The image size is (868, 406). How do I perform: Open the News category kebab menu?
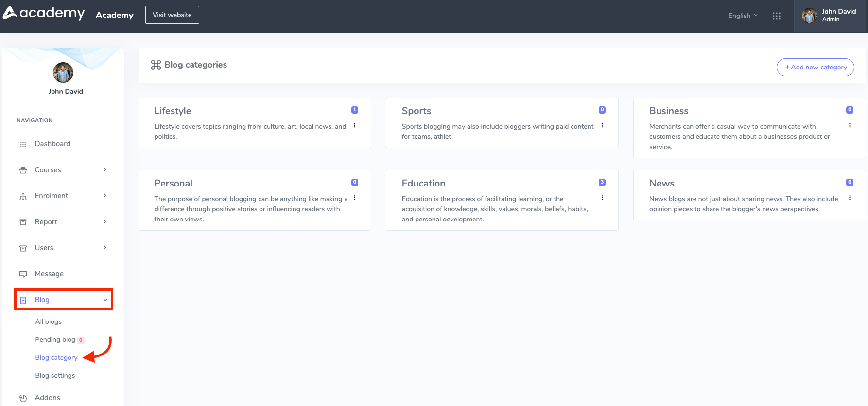[850, 198]
